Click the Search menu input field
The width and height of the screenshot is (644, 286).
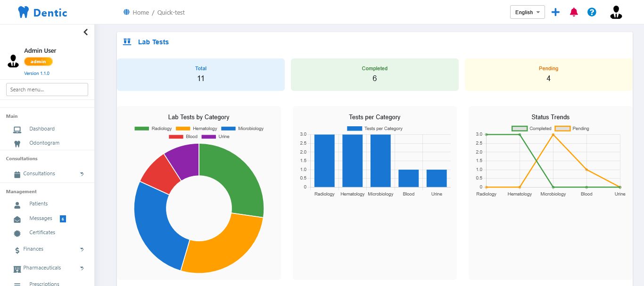47,90
